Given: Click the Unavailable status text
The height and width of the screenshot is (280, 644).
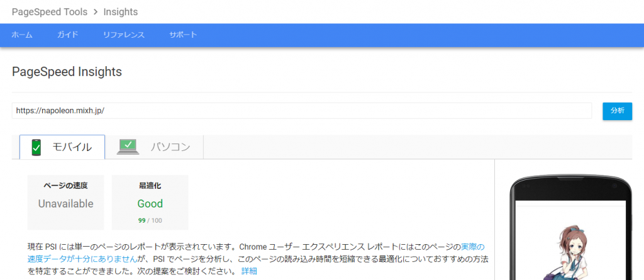Looking at the screenshot, I should click(65, 203).
